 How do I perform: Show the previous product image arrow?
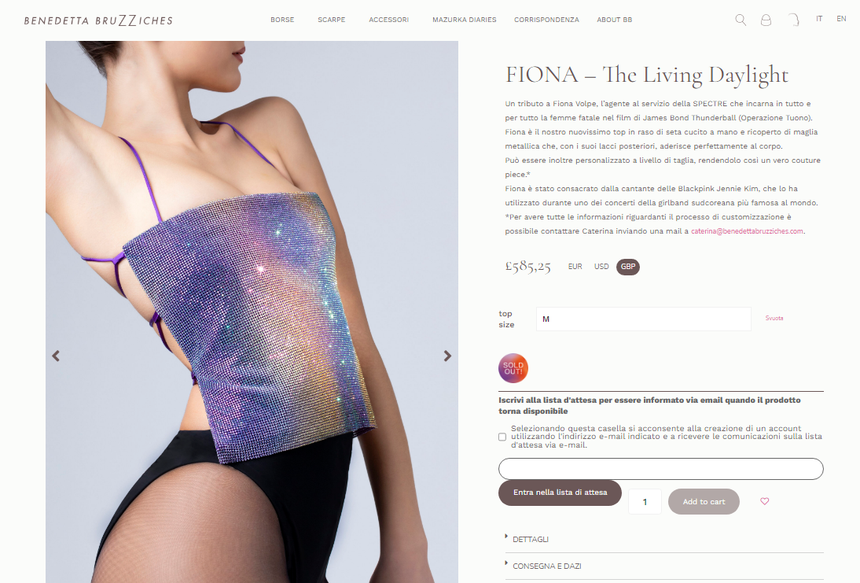(56, 356)
